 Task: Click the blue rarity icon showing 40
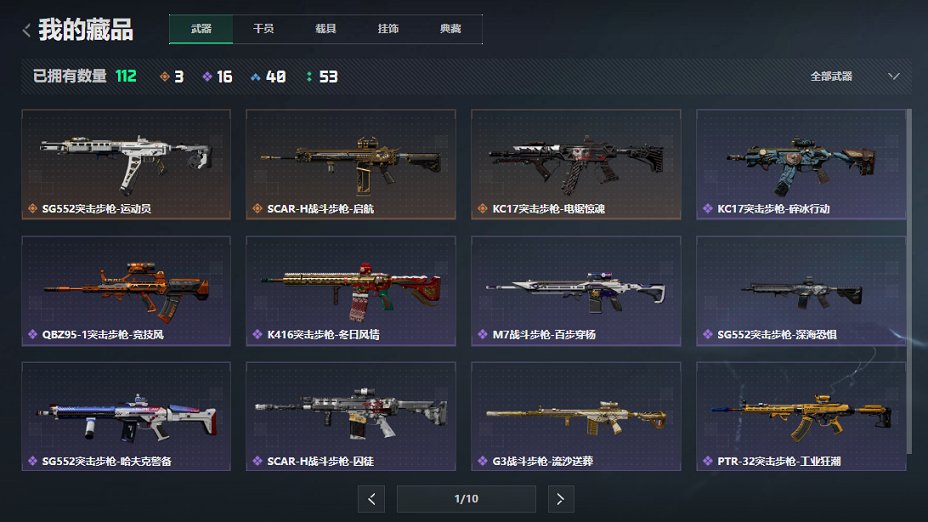255,76
